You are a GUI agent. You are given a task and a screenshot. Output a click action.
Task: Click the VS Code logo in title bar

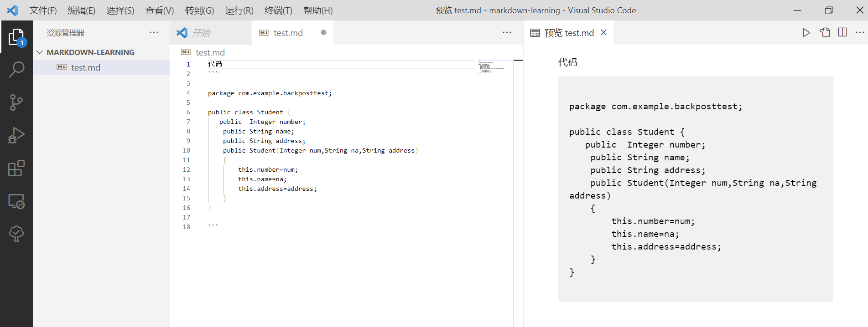coord(12,10)
